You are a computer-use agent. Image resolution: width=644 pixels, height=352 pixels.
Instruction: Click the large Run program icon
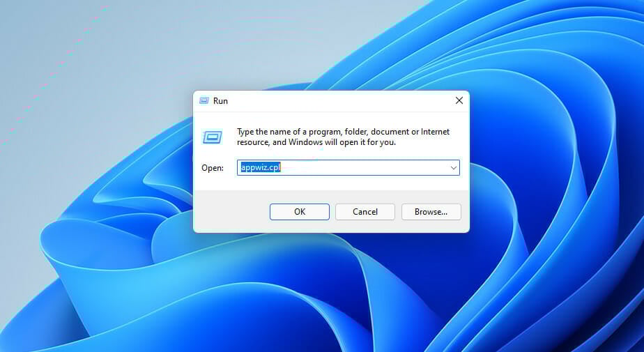pos(213,137)
